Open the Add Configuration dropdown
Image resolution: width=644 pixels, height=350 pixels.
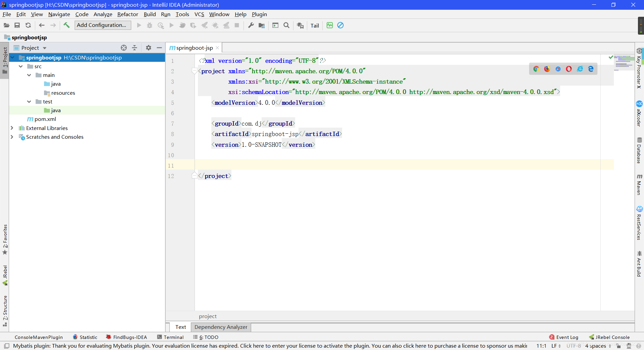point(103,25)
